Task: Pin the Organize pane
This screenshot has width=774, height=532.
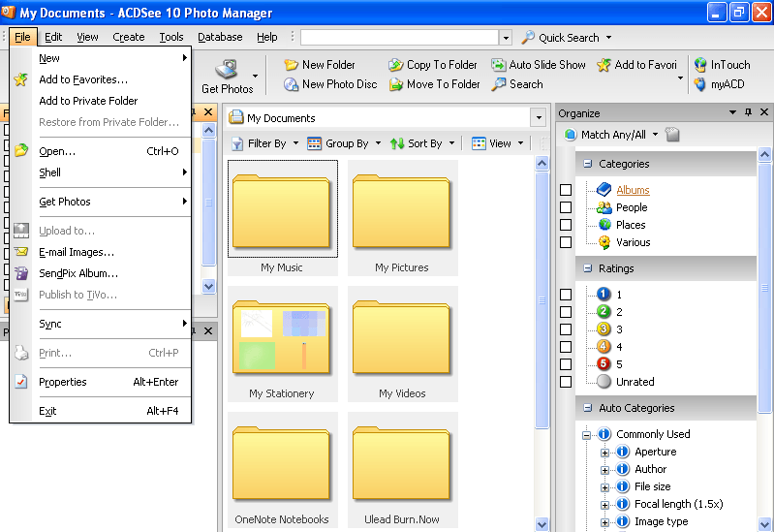Action: point(749,112)
